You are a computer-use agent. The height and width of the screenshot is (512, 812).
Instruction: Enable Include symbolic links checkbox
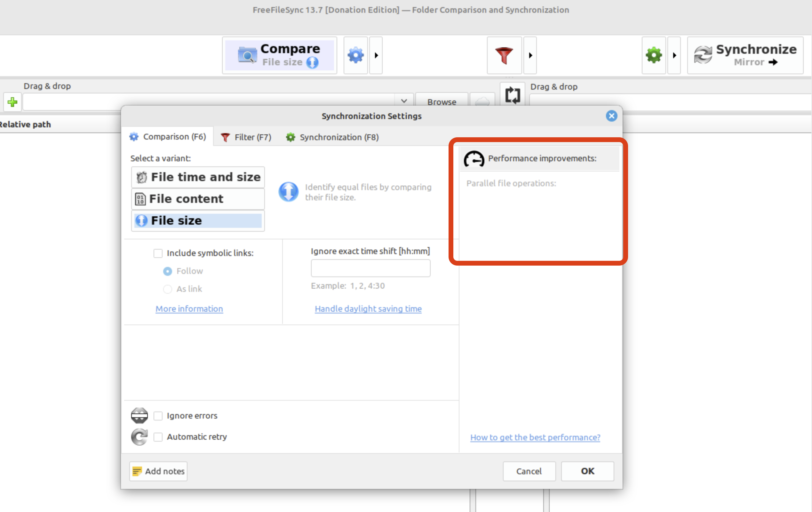click(x=158, y=253)
